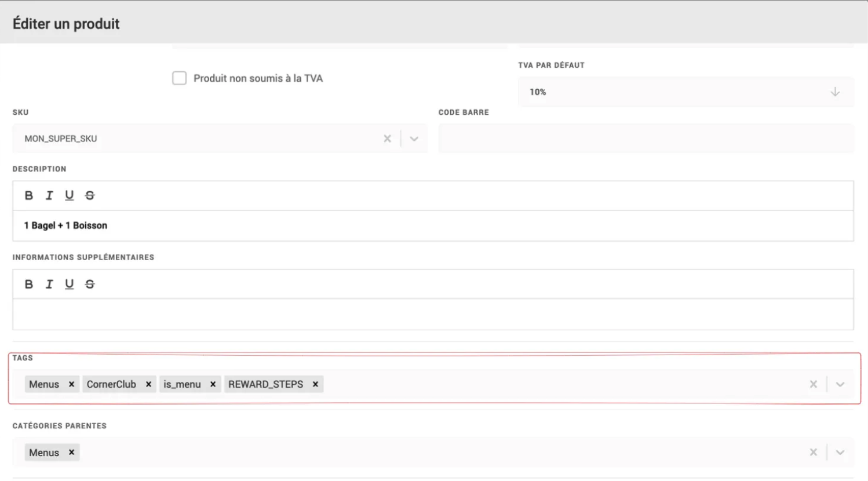This screenshot has width=868, height=481.
Task: Remove the REWARD_STEPS tag
Action: point(315,384)
